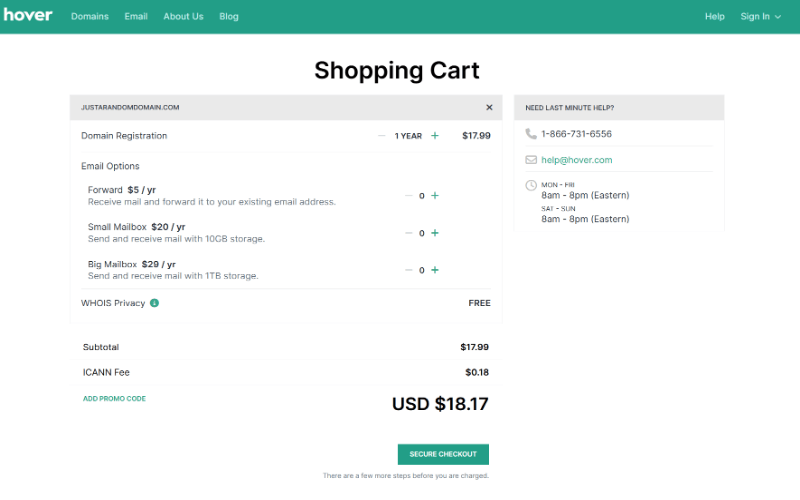
Task: Decrease Big Mailbox quantity with minus
Action: click(408, 270)
